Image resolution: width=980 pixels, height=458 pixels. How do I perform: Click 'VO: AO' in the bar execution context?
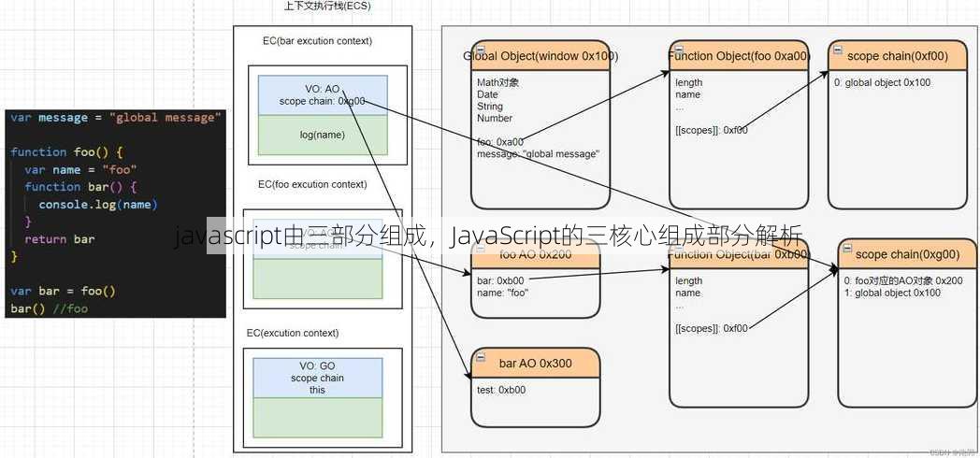(x=324, y=89)
